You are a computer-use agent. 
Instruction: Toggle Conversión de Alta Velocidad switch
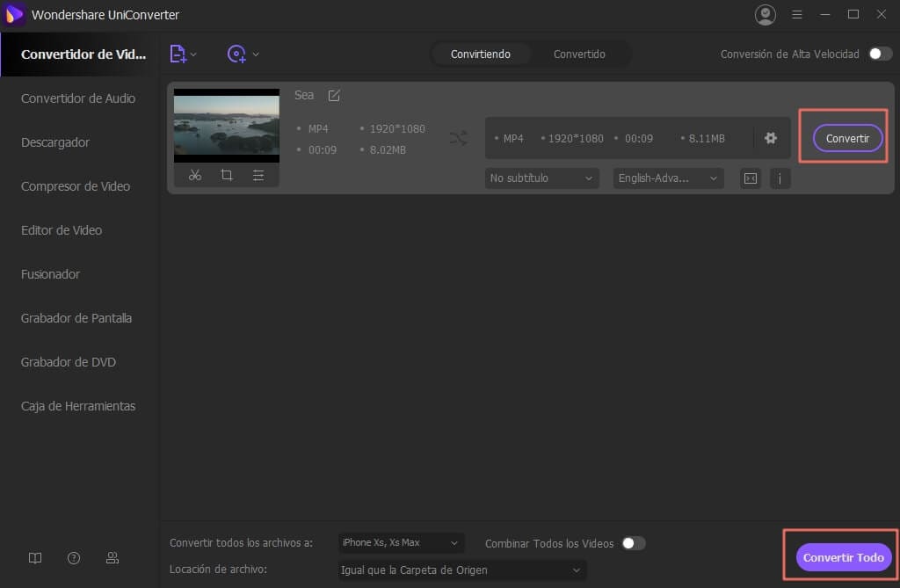(x=881, y=54)
